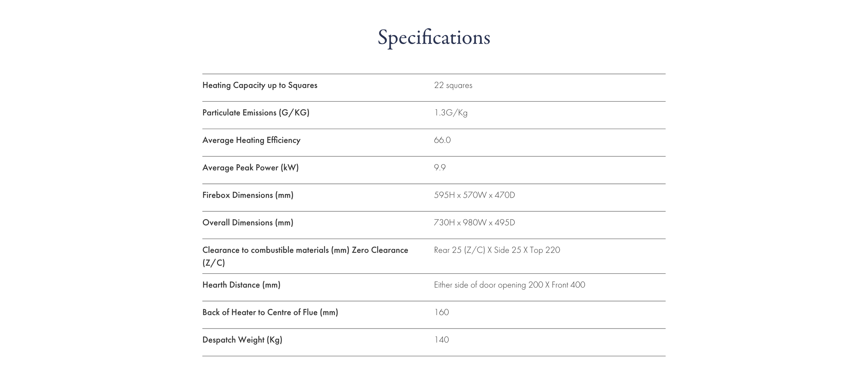Click the 595H x 570W x 470D value

coord(474,195)
